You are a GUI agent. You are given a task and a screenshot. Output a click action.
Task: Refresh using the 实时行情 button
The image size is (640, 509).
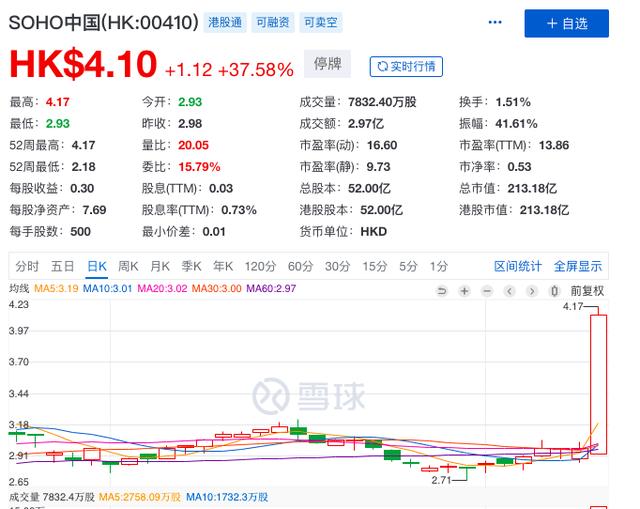(406, 67)
